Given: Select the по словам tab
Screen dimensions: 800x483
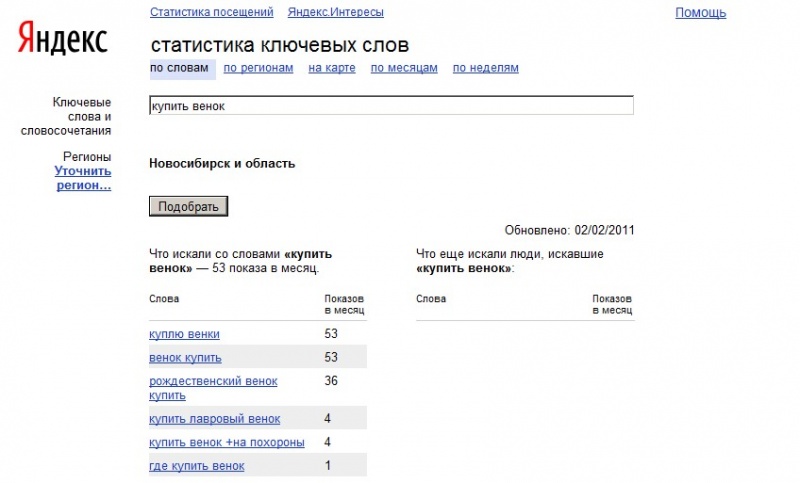Looking at the screenshot, I should (x=180, y=68).
